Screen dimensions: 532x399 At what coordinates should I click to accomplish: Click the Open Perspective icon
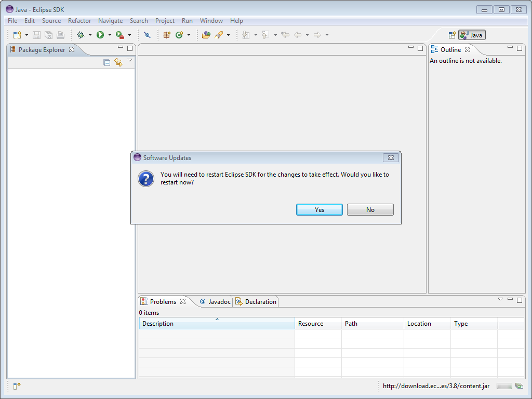[x=452, y=35]
